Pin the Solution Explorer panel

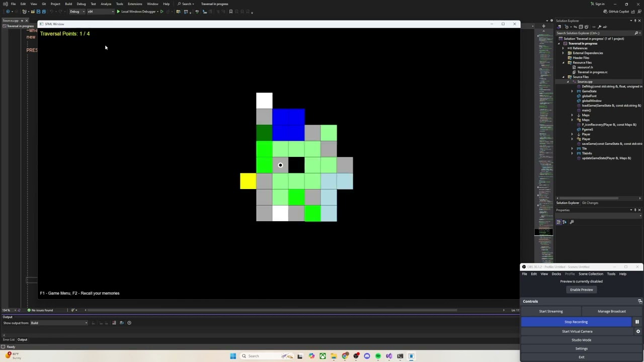pyautogui.click(x=635, y=21)
